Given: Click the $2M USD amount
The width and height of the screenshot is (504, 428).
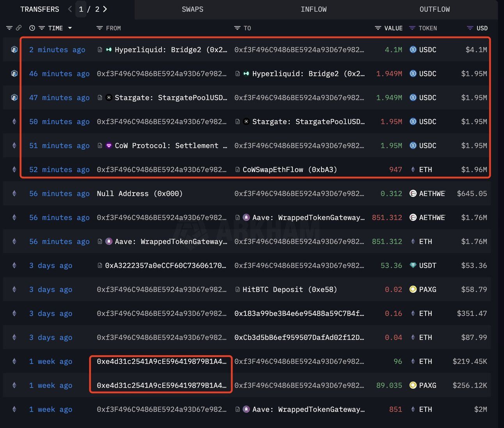Looking at the screenshot, I should [x=481, y=409].
